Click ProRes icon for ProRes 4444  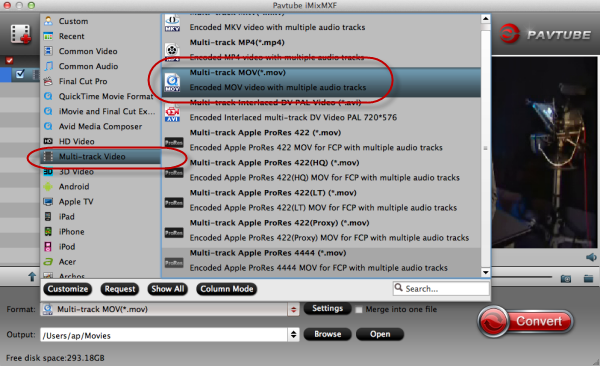[174, 263]
